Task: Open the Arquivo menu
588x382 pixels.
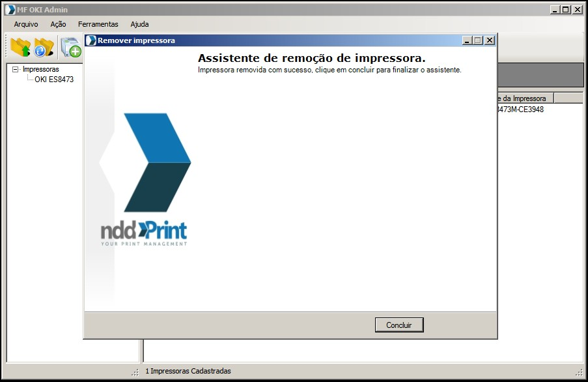Action: pos(26,24)
